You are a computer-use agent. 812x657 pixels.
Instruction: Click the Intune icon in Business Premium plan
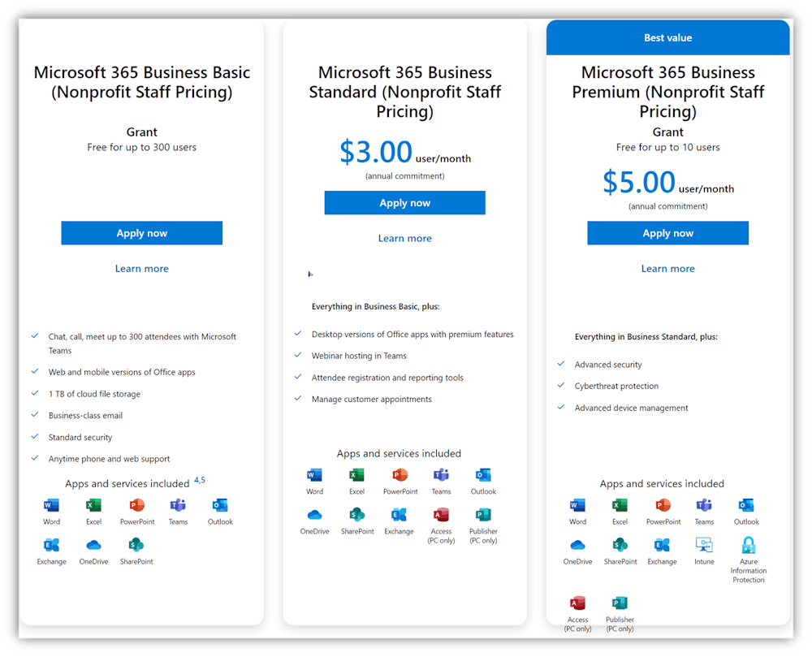[x=704, y=545]
